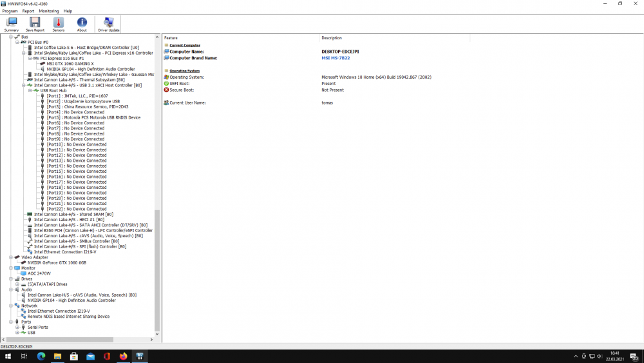Expand the USB node under Ports

[17, 333]
